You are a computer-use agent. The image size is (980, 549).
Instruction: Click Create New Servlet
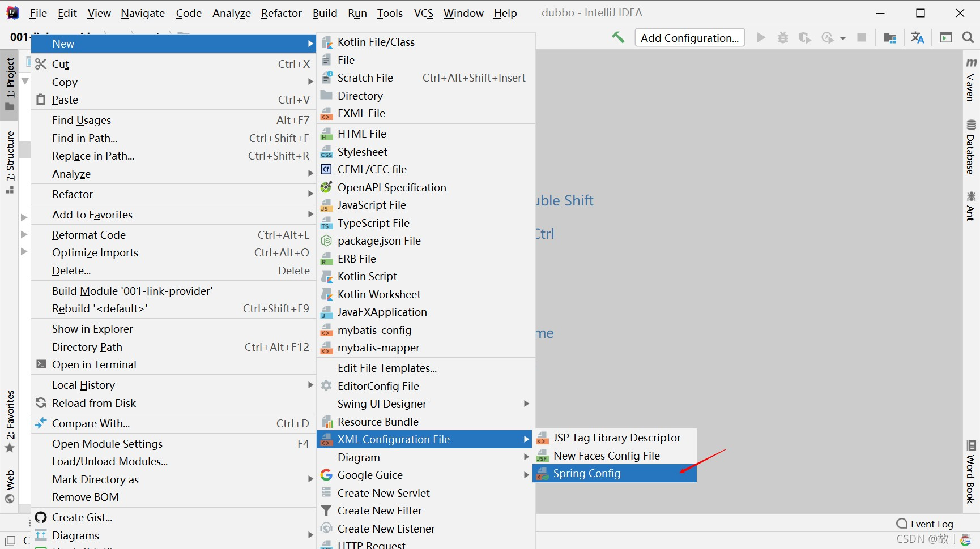[426, 493]
